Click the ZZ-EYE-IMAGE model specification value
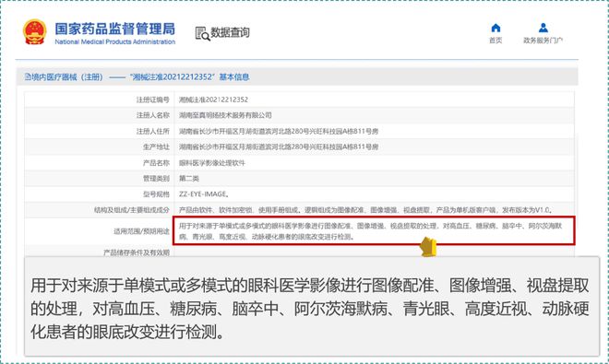Screen dimensions: 609x364 tap(204, 194)
